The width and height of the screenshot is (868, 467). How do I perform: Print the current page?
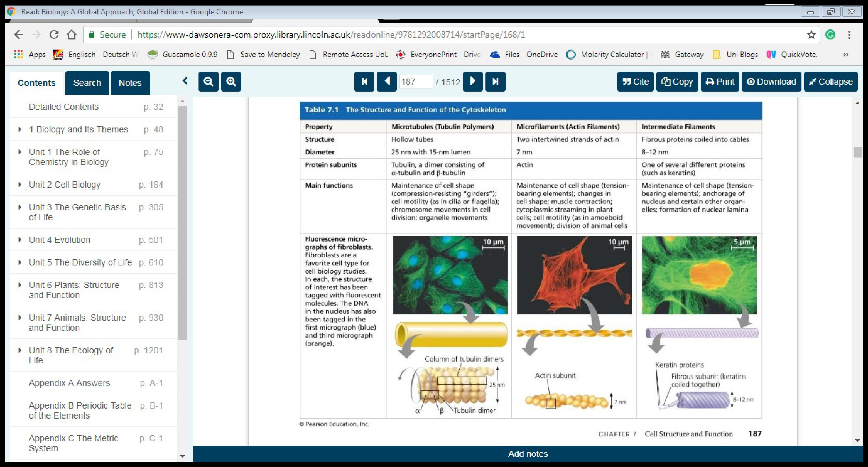point(720,82)
